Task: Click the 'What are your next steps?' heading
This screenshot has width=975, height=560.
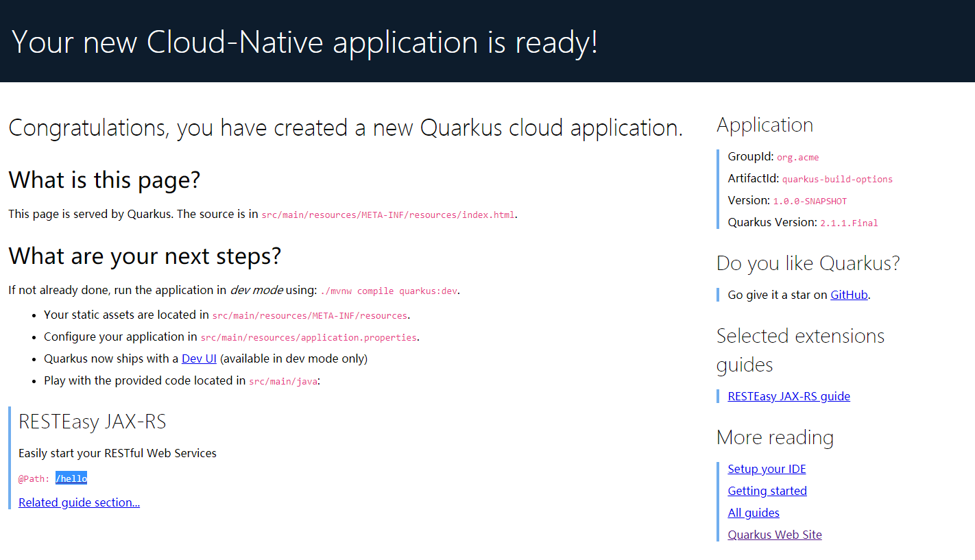Action: point(145,256)
